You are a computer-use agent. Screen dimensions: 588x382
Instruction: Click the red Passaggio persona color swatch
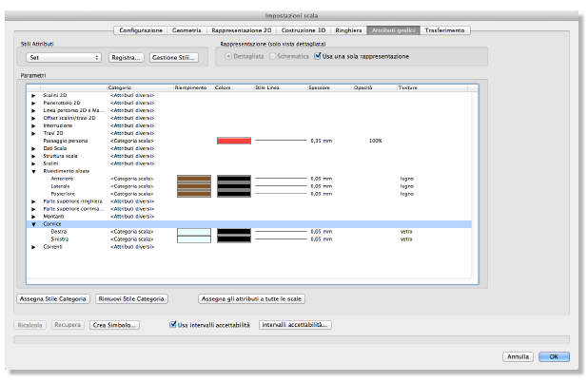(x=234, y=141)
